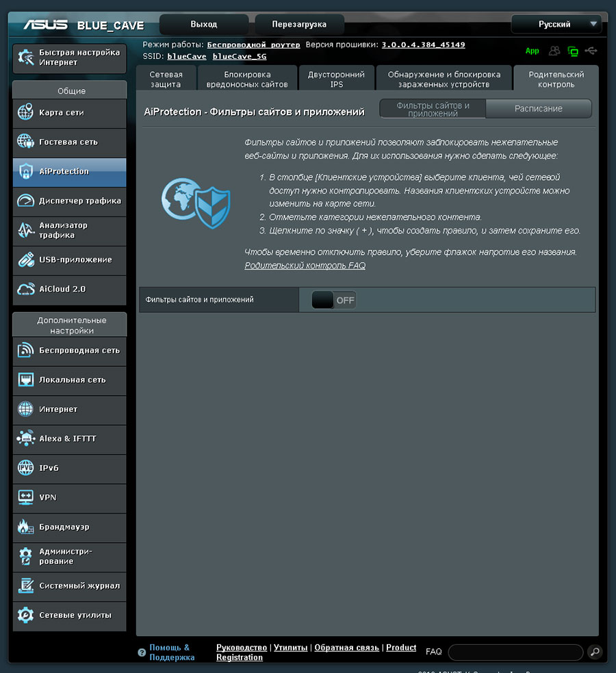This screenshot has width=616, height=673.
Task: Click the Помощь & Поддержка link
Action: (x=172, y=652)
